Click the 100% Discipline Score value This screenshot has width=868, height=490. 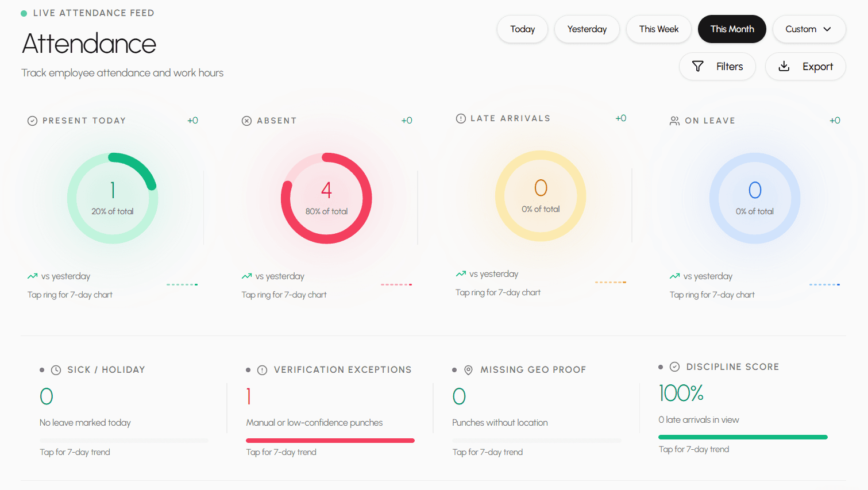681,393
